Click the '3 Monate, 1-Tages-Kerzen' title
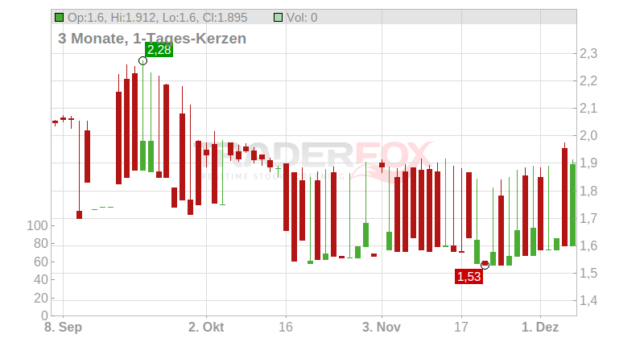644x338 pixels. pyautogui.click(x=152, y=38)
